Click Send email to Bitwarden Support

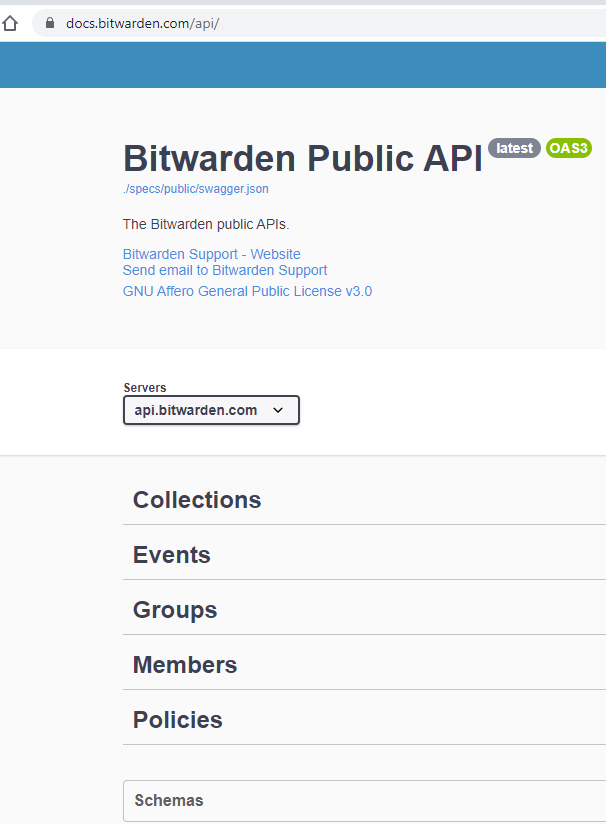tap(225, 270)
